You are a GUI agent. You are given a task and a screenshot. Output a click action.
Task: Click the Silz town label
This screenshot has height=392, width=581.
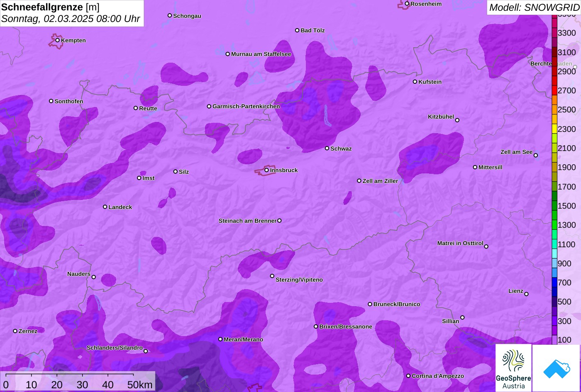[184, 172]
